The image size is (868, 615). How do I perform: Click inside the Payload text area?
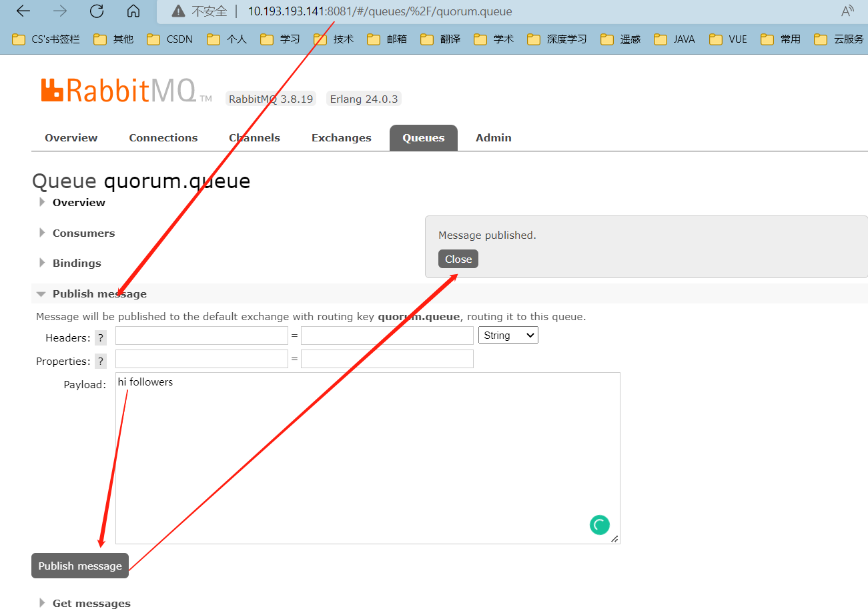click(x=368, y=458)
